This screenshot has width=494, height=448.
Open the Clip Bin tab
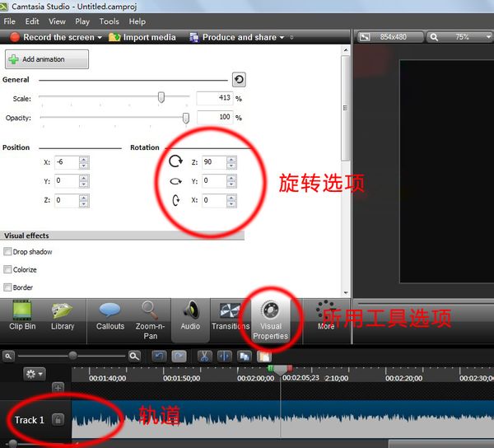(22, 315)
